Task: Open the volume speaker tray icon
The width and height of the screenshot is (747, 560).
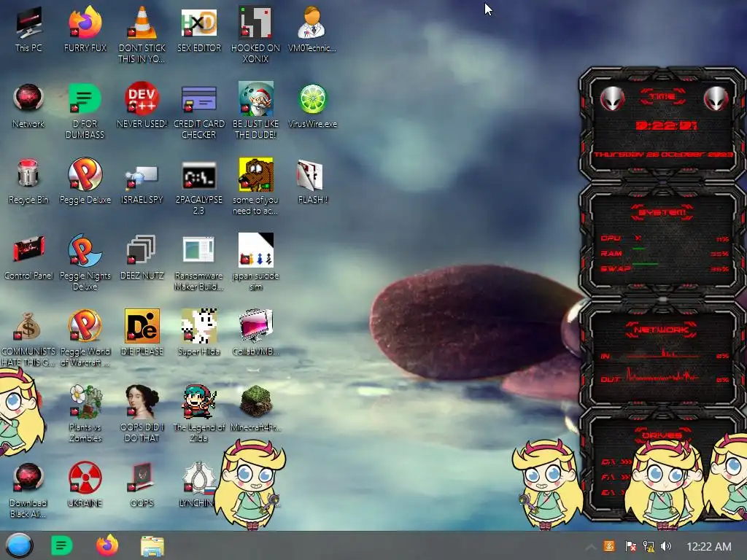Action: click(x=666, y=546)
